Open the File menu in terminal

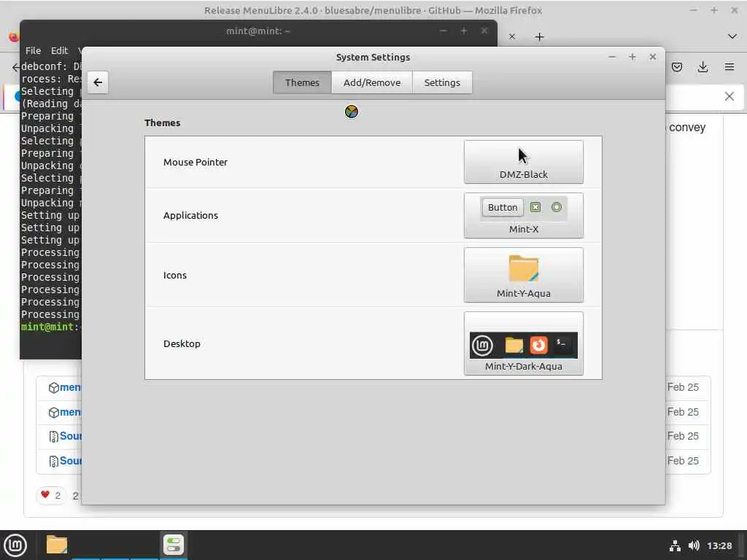[33, 50]
